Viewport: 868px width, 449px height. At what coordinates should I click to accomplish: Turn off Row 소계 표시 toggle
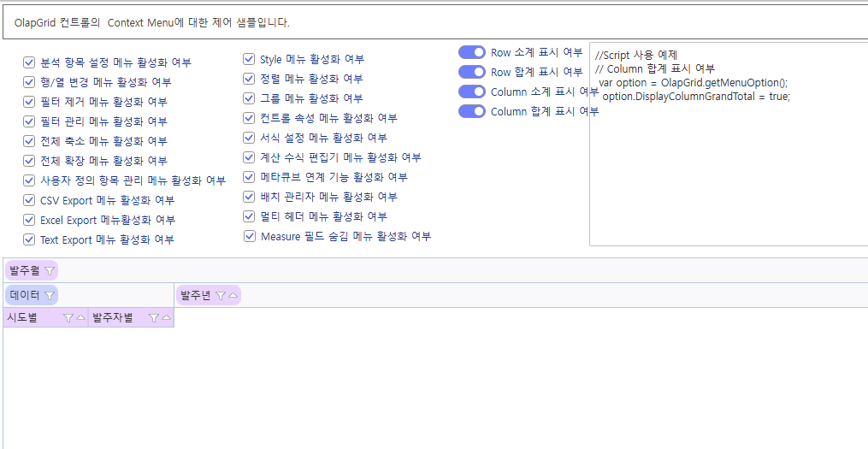(472, 52)
